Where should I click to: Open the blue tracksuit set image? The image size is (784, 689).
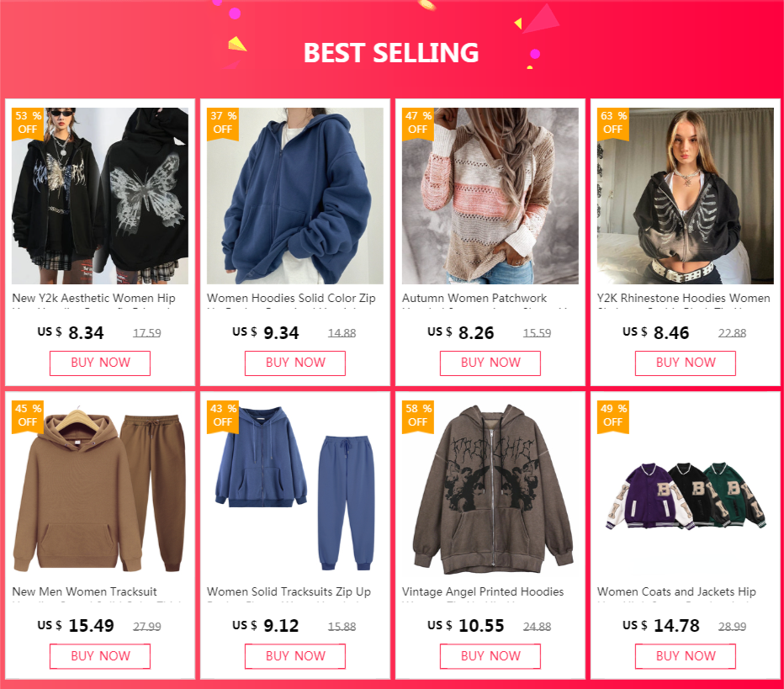click(295, 489)
